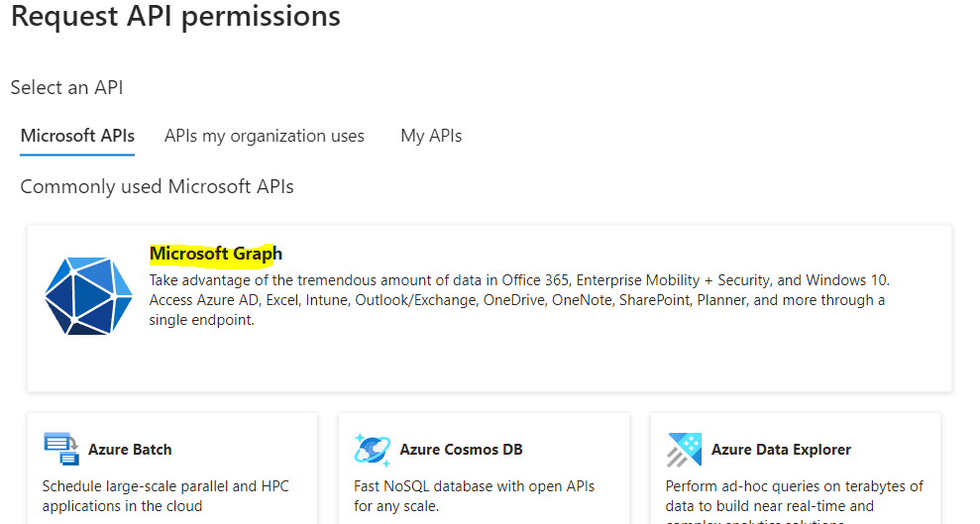The image size is (980, 524).
Task: Click the Microsoft Graph description text
Action: 519,300
